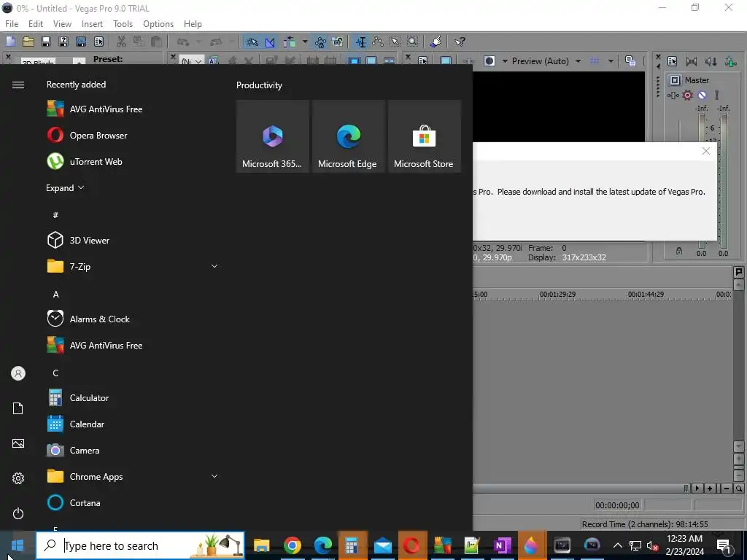The image size is (747, 560).
Task: Click the Render As toolbar icon
Action: [x=81, y=42]
